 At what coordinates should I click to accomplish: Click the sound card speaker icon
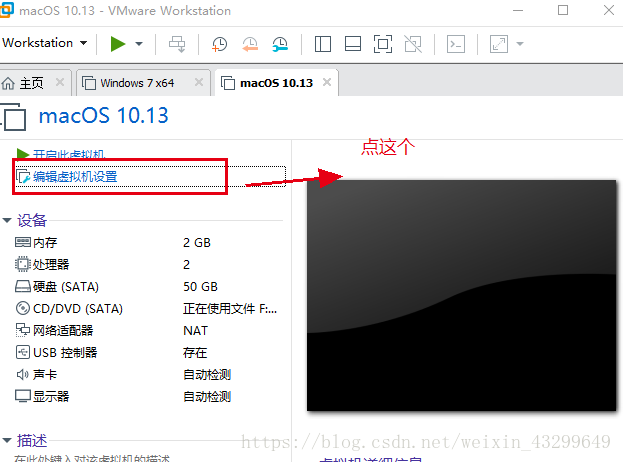(22, 374)
